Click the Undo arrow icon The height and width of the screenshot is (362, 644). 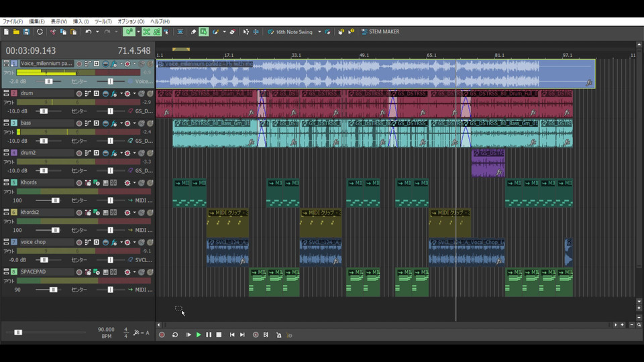88,32
